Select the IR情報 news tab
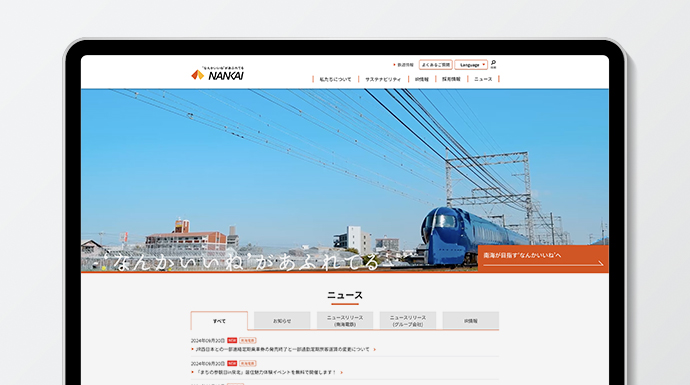Screen dimensions: 690x385 click(x=470, y=321)
